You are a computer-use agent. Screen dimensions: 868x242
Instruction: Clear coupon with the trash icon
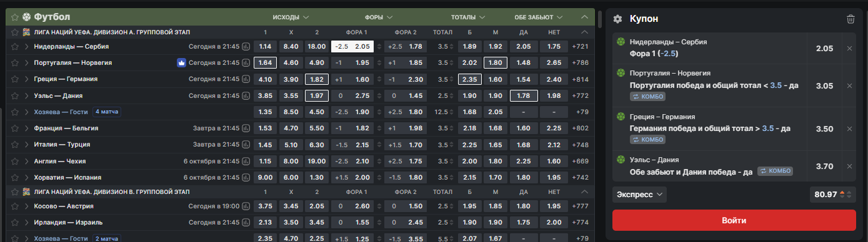[x=850, y=19]
